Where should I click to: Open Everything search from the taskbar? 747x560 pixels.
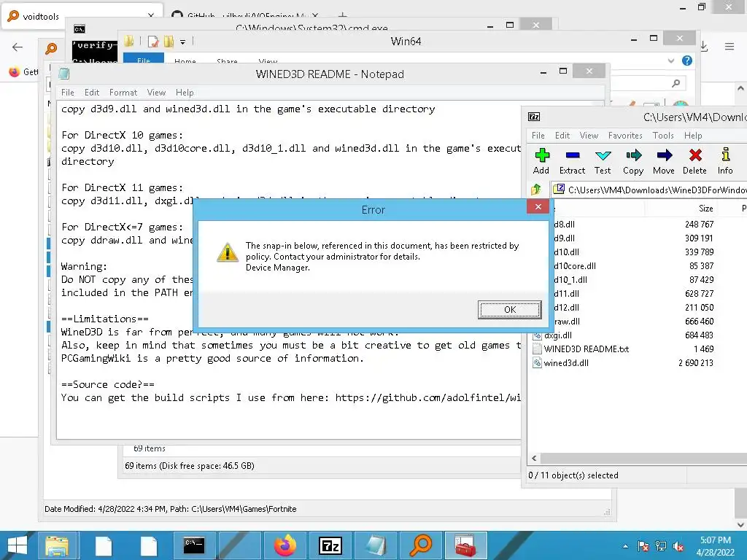421,545
